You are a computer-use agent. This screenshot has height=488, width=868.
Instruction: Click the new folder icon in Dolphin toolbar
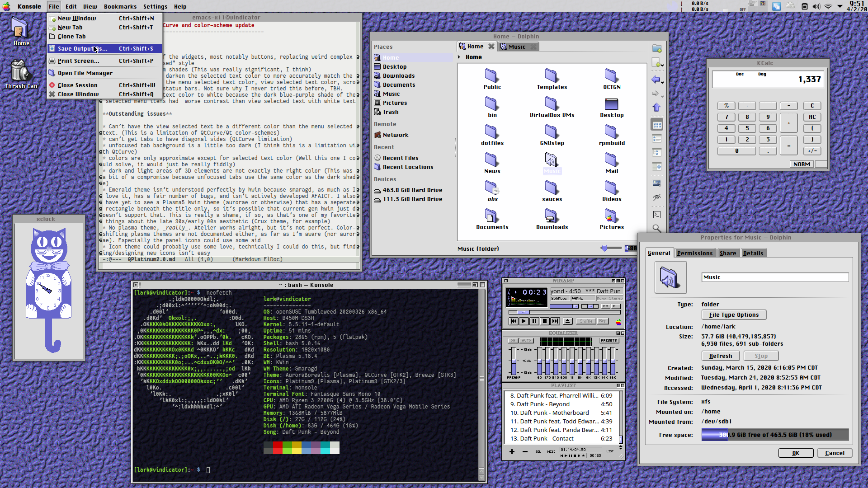pyautogui.click(x=657, y=48)
